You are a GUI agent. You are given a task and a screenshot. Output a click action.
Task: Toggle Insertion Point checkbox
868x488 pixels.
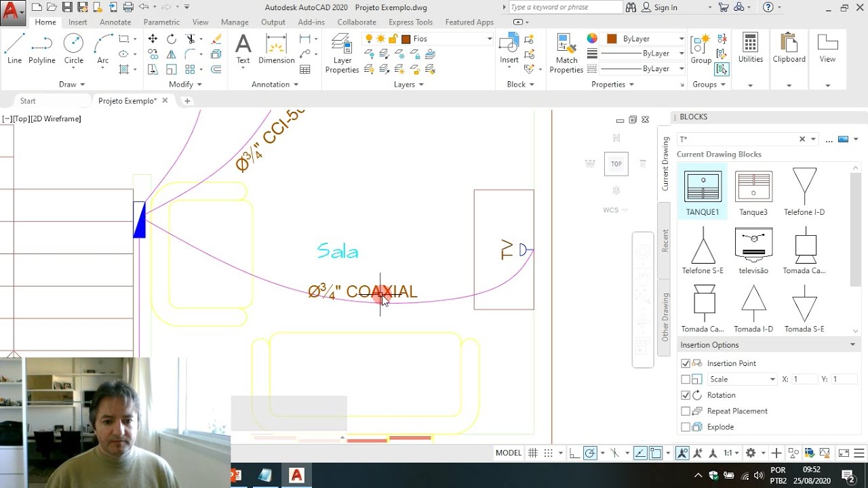(x=686, y=363)
